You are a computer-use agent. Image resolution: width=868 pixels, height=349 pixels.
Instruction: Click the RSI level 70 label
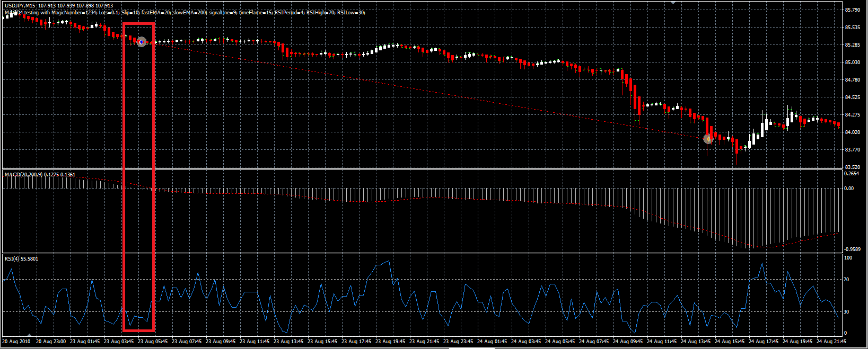tap(846, 279)
